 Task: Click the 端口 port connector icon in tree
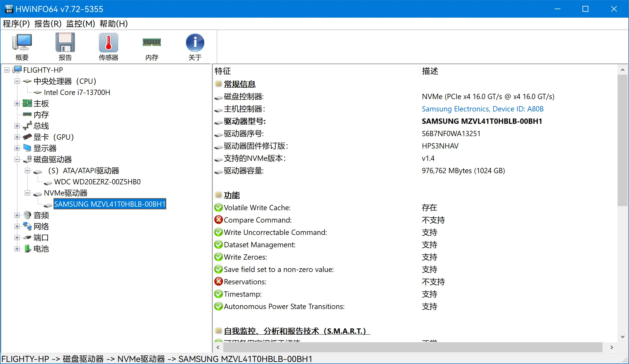27,237
